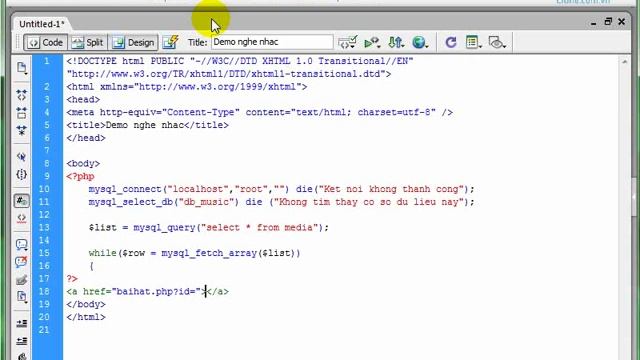Screen dimensions: 640x360
Task: Click the <?php opening tag on line 9
Action: coord(80,176)
